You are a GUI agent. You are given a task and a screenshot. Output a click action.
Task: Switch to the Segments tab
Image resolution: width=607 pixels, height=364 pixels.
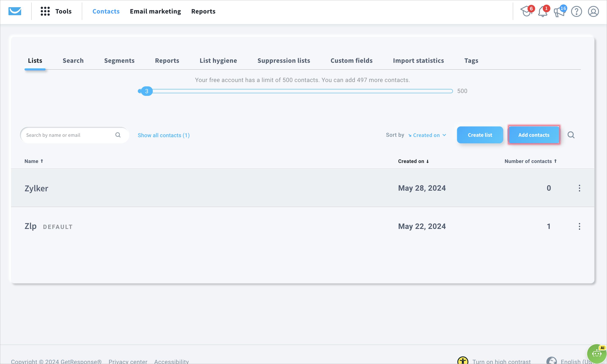point(119,61)
